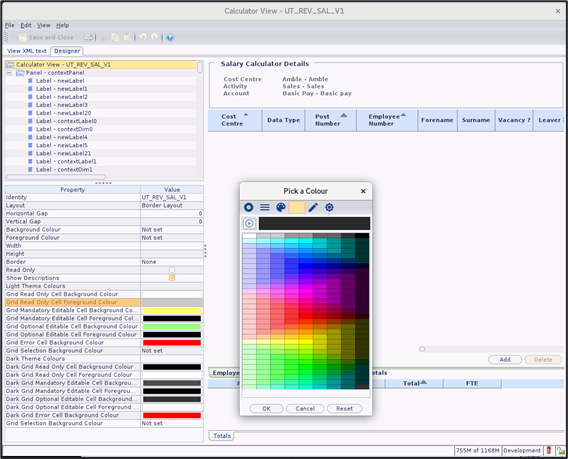Click the screen colour picker target button
568x459 pixels.
[x=249, y=224]
